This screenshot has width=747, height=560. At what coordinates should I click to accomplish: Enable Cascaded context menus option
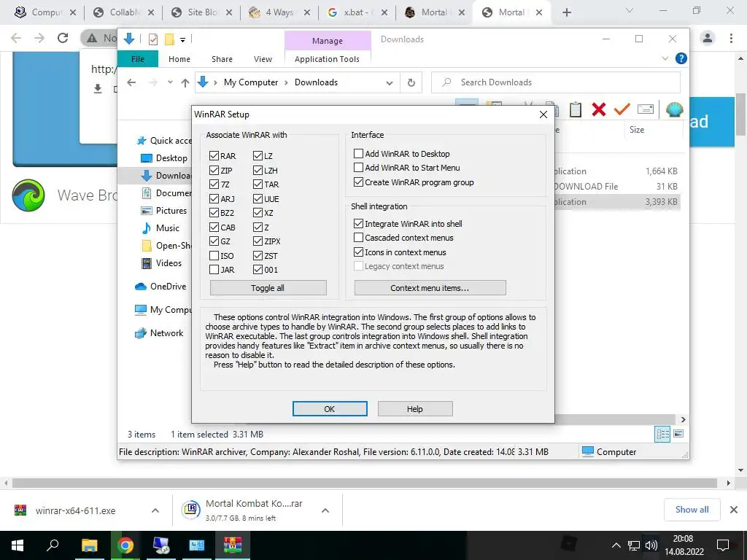pyautogui.click(x=358, y=237)
